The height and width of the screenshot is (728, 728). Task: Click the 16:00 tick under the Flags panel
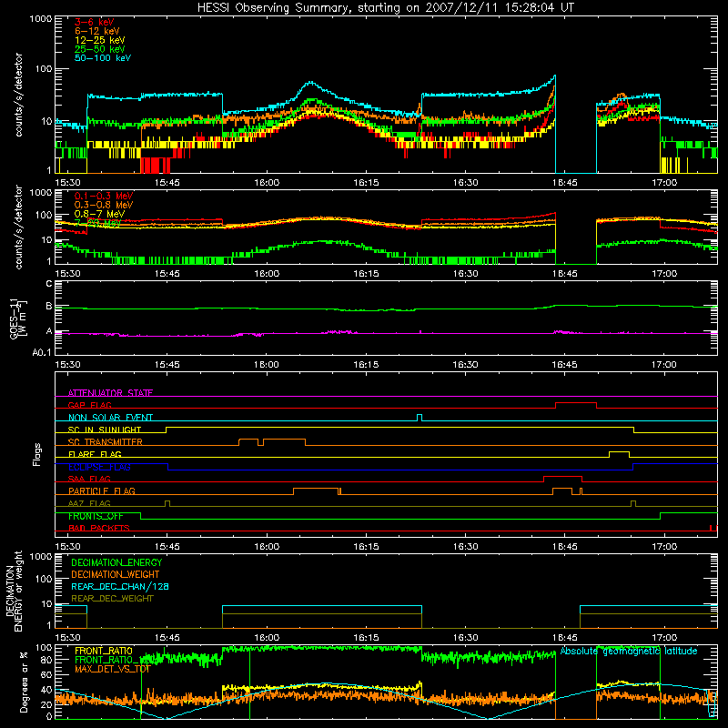click(267, 547)
